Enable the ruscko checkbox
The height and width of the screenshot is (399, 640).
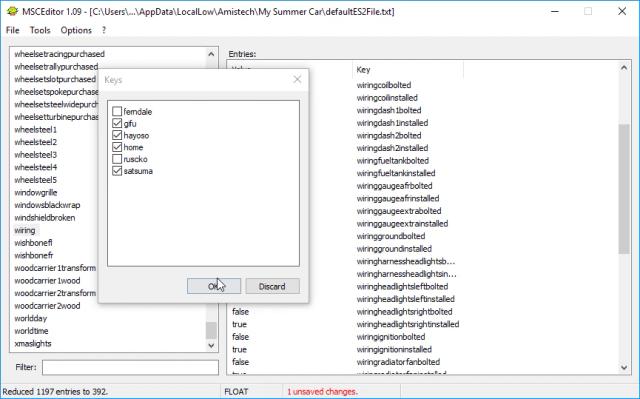(x=117, y=159)
